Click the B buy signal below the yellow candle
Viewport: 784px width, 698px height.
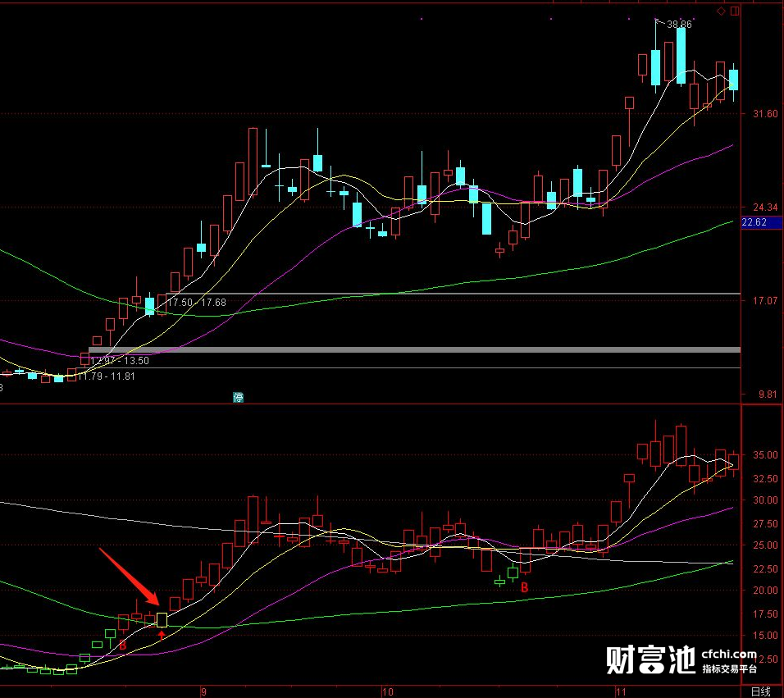(123, 646)
